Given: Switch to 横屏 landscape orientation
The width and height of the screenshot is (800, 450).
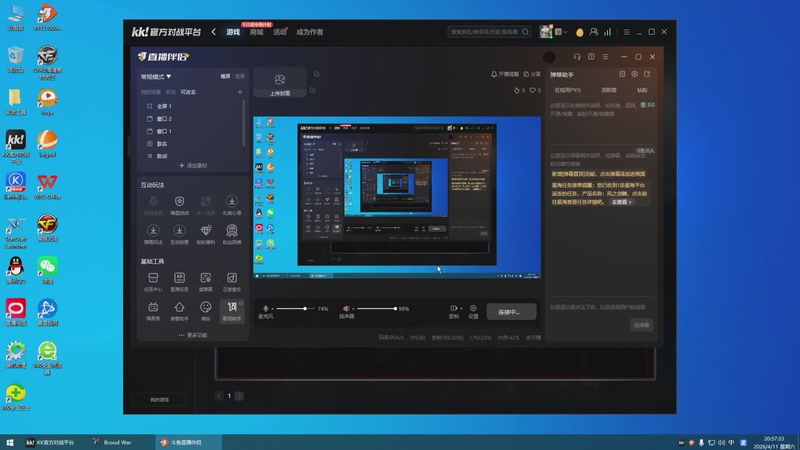Looking at the screenshot, I should pyautogui.click(x=225, y=76).
